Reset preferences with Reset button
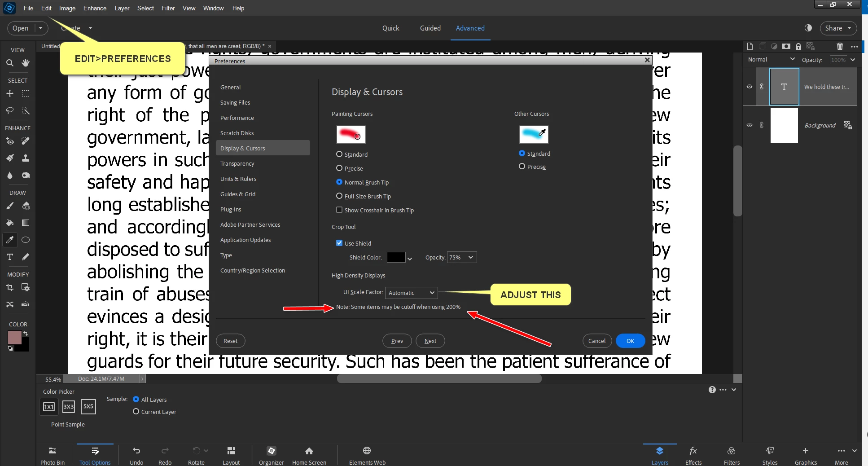The width and height of the screenshot is (868, 466). (231, 341)
